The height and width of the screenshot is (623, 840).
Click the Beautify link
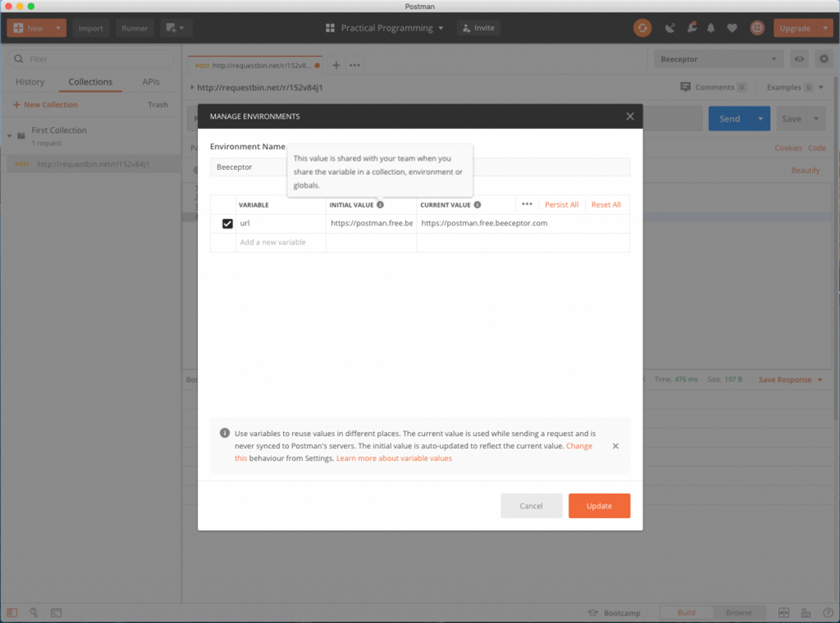805,171
